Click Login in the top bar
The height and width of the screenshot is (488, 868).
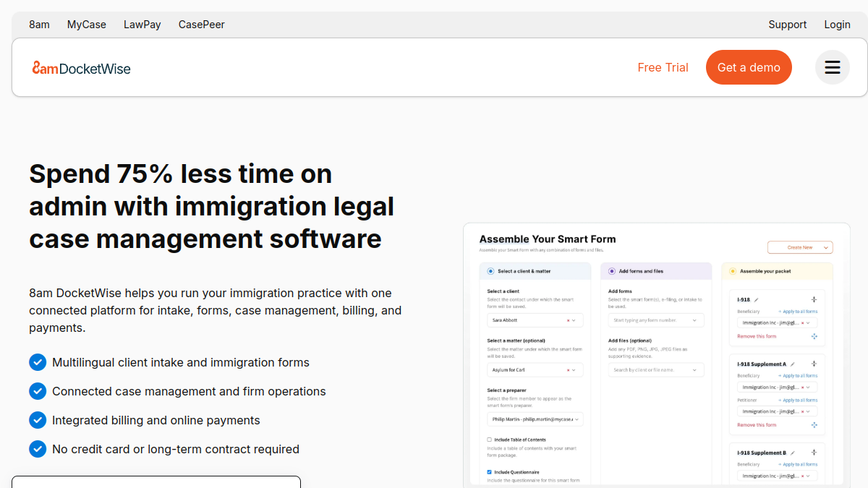tap(838, 25)
